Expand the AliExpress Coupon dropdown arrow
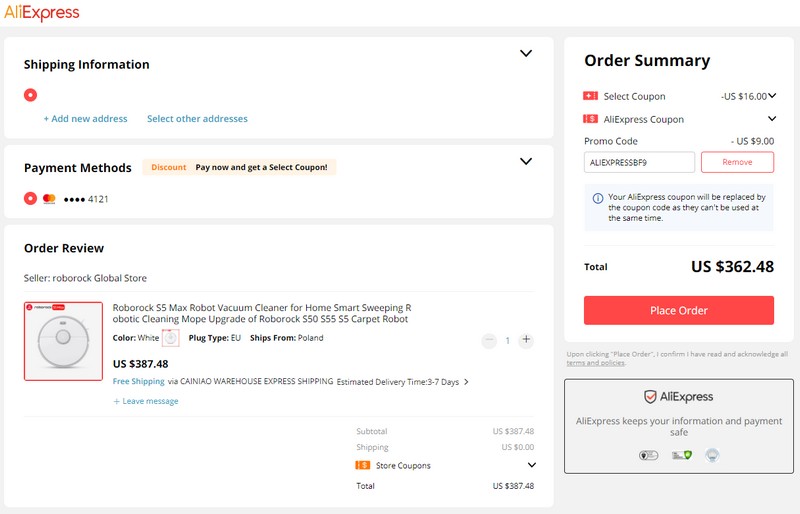 (x=772, y=119)
